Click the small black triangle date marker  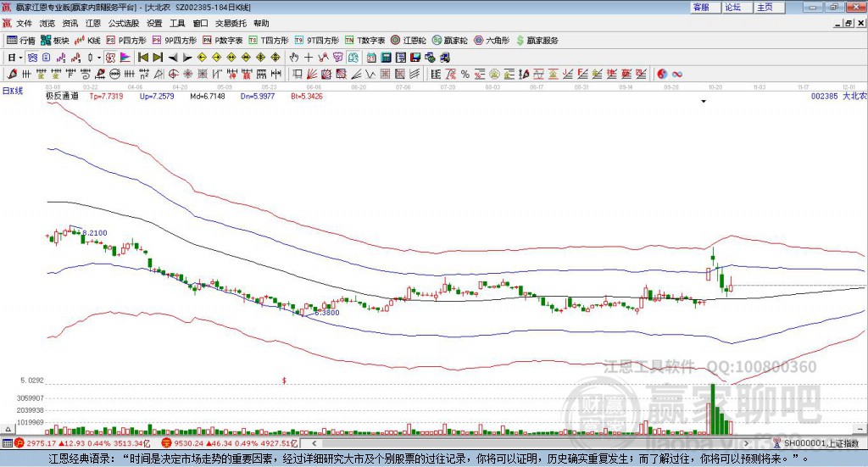click(x=704, y=101)
